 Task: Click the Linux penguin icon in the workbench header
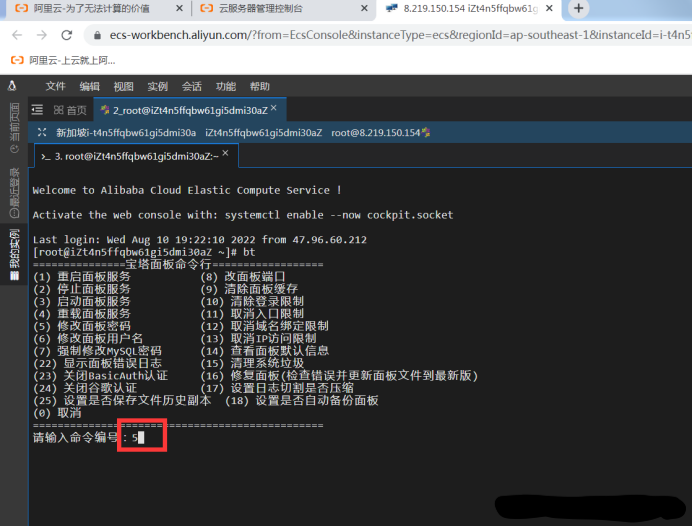click(x=12, y=86)
